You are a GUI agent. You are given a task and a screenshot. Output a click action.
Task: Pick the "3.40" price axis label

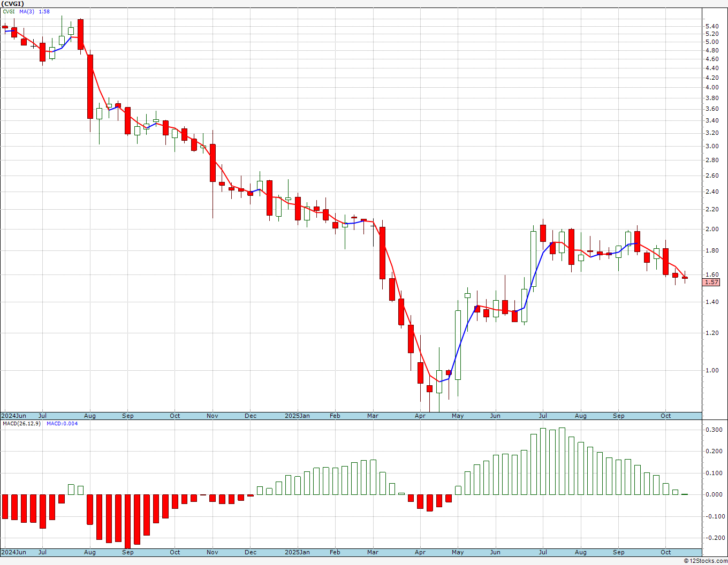click(x=712, y=120)
